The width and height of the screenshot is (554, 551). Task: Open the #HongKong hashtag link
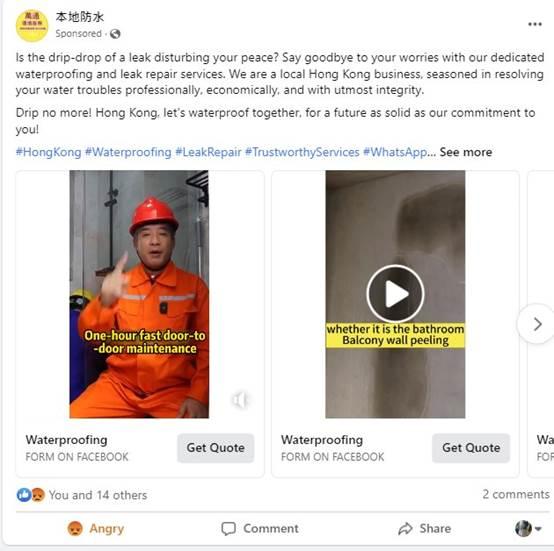[48, 152]
